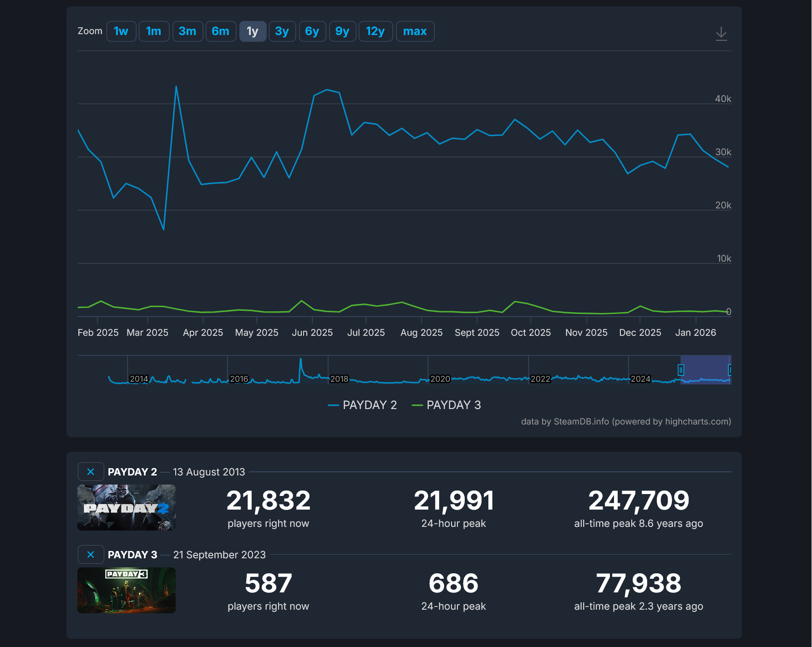Click the PAYDAY 3 cover thumbnail
Image resolution: width=812 pixels, height=647 pixels.
(126, 590)
